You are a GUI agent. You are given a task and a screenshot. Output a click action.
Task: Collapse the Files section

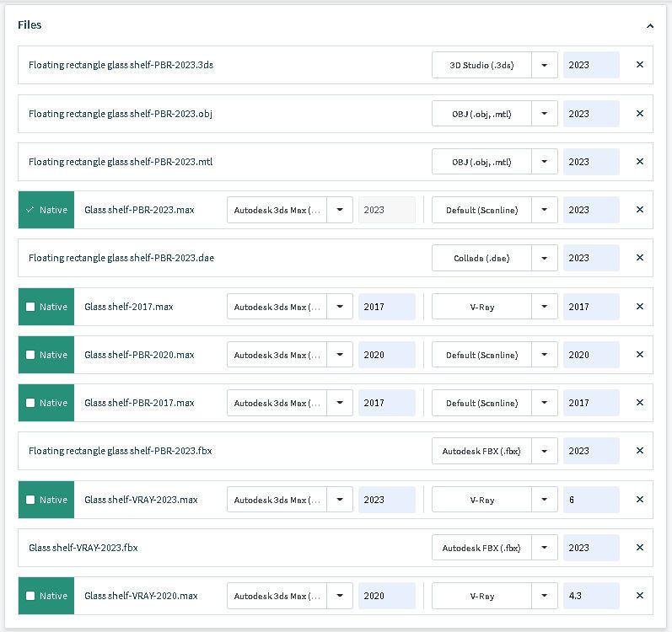650,26
